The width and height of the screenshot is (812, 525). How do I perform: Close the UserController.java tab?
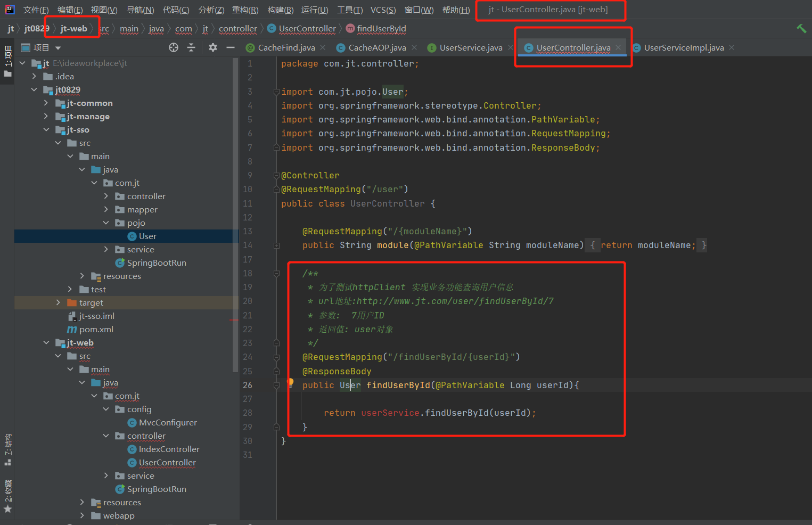(618, 47)
